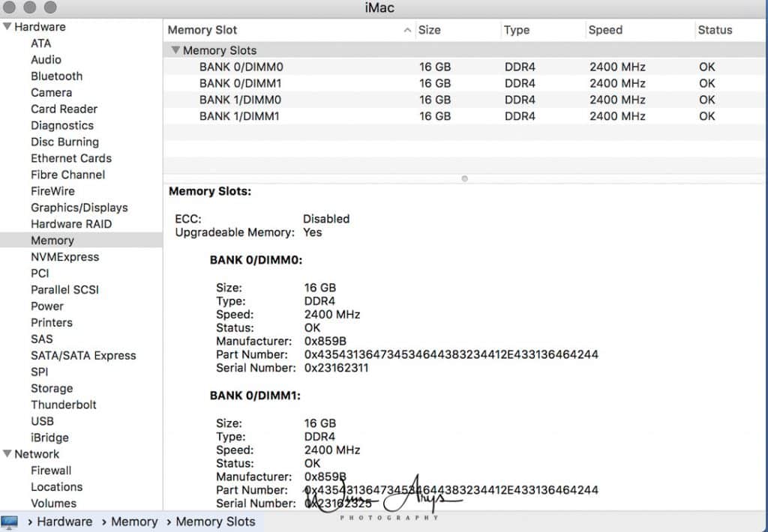Click the Upgradeable Memory Yes value

pyautogui.click(x=313, y=232)
